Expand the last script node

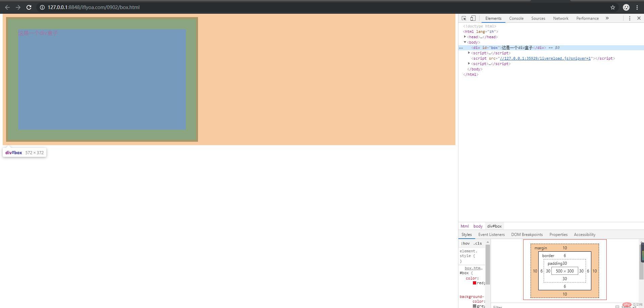(469, 64)
